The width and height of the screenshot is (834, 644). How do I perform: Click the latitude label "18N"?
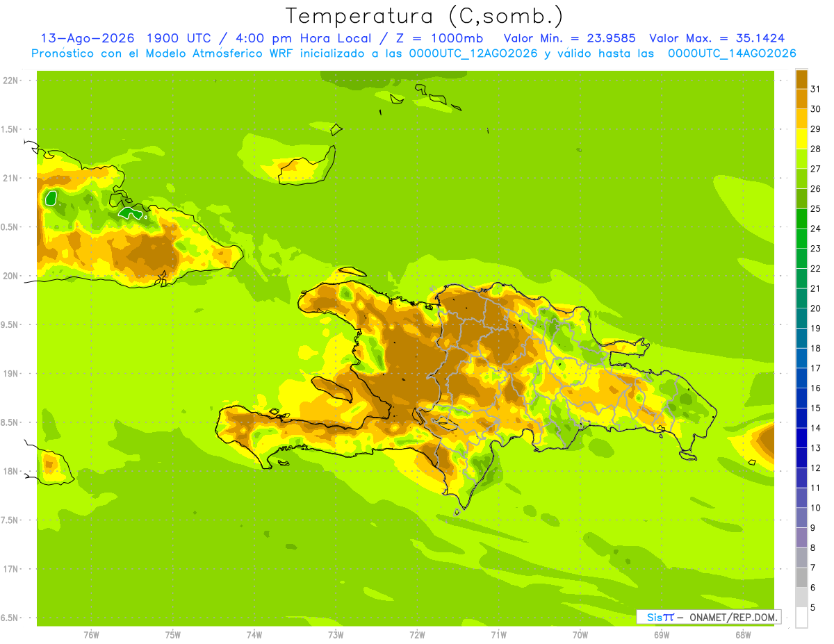12,471
